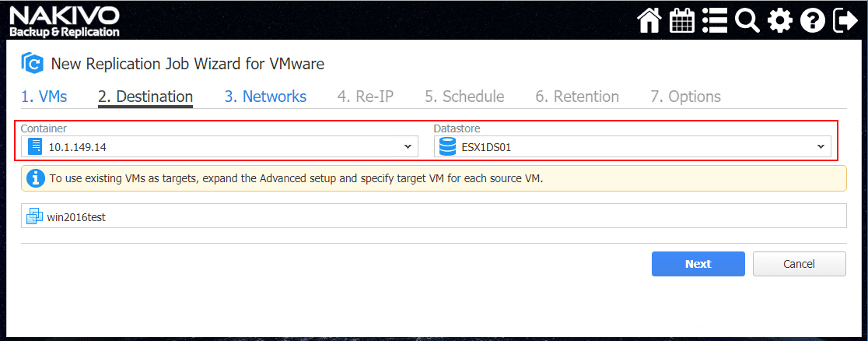Select the 2. Destination step
868x341 pixels.
point(145,97)
